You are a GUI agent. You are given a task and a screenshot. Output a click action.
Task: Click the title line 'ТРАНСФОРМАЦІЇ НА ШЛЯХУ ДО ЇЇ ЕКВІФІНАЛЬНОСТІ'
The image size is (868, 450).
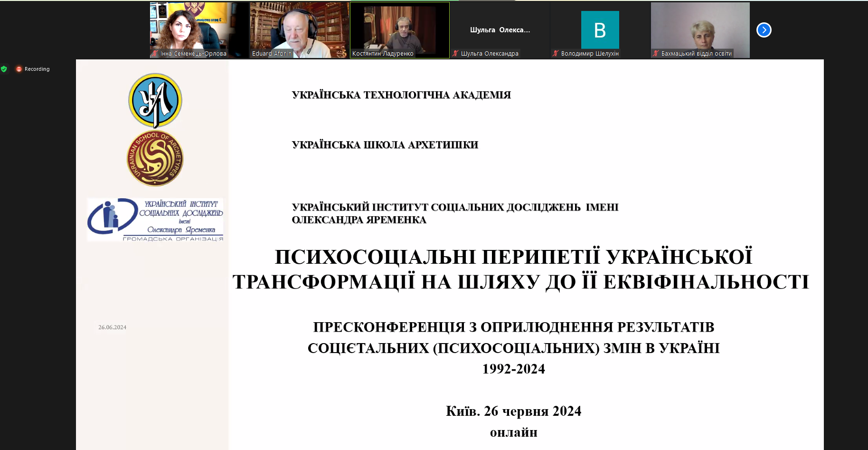tap(521, 282)
